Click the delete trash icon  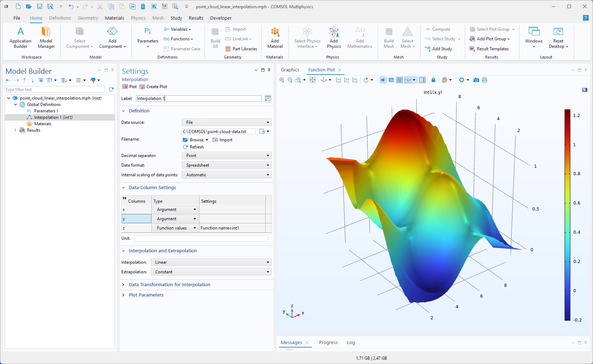coord(143,6)
